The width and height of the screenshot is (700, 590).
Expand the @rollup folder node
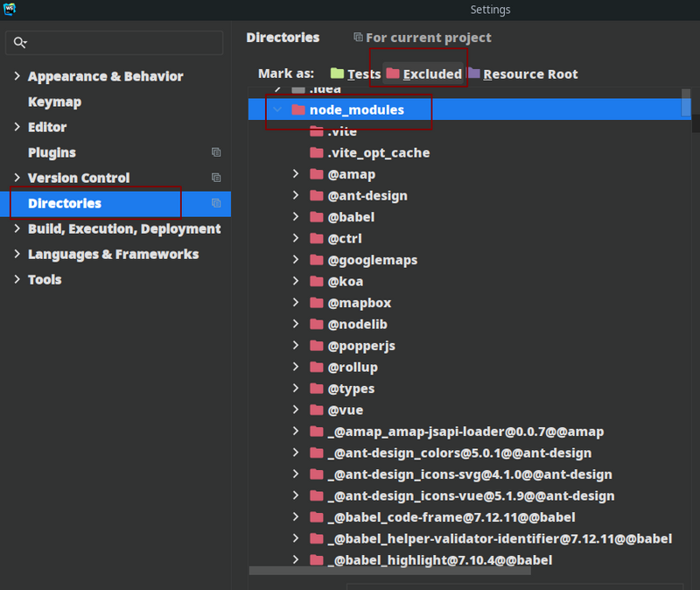point(296,367)
